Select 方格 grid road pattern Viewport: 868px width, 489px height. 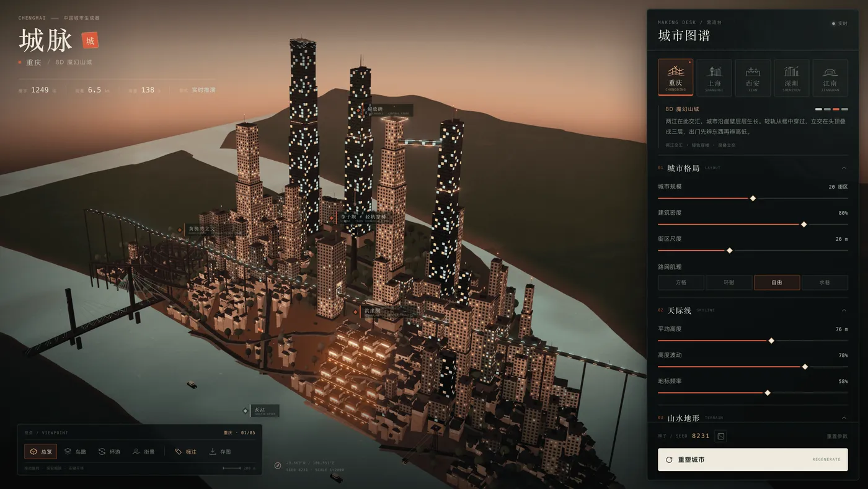coord(681,282)
